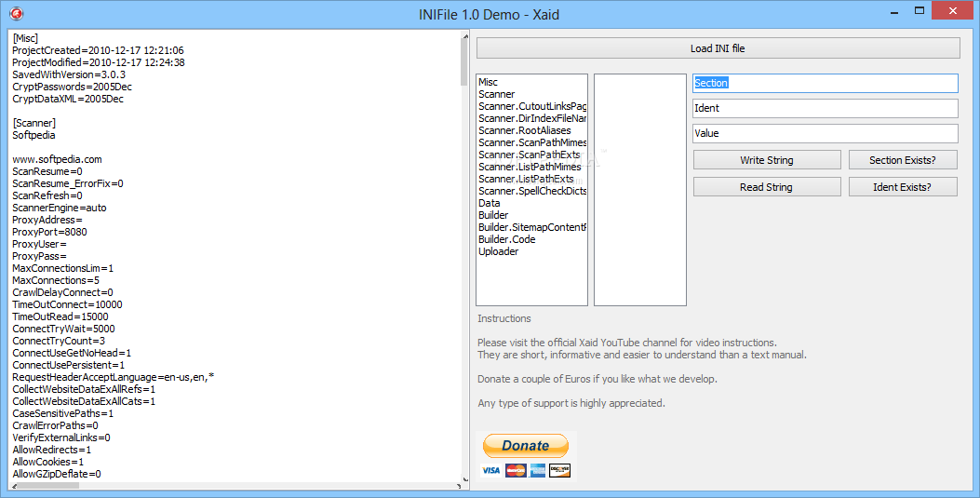Focus the Ident input field

pyautogui.click(x=825, y=108)
